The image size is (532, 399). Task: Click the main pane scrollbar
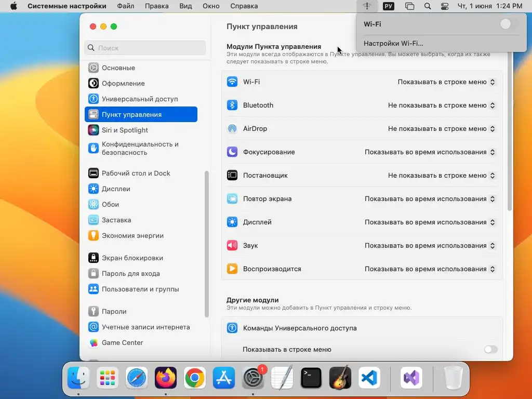tap(509, 131)
